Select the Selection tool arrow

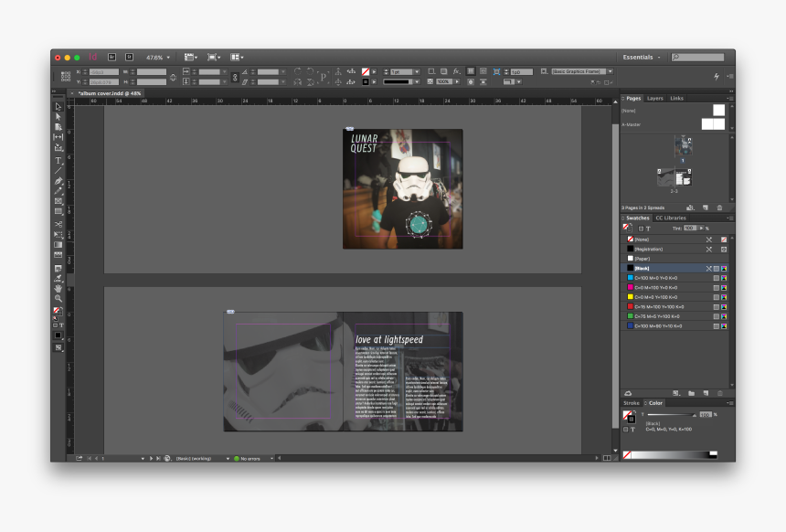(x=58, y=106)
